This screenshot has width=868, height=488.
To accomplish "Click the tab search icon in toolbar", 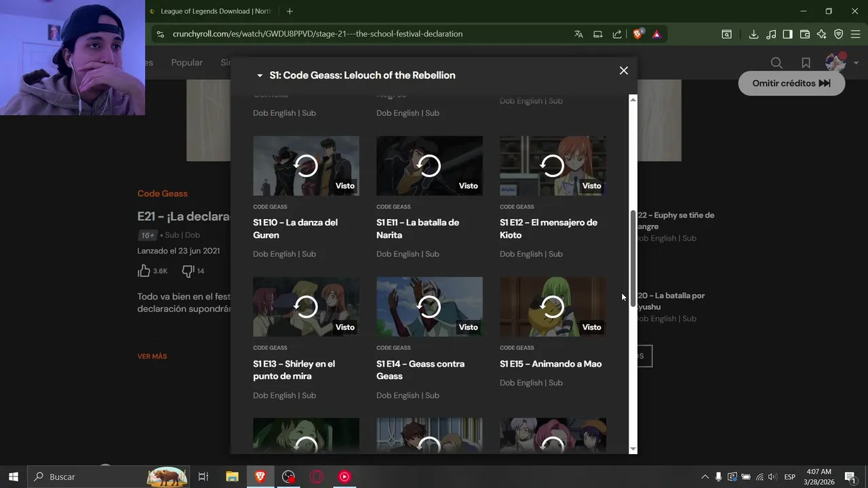I will [726, 34].
